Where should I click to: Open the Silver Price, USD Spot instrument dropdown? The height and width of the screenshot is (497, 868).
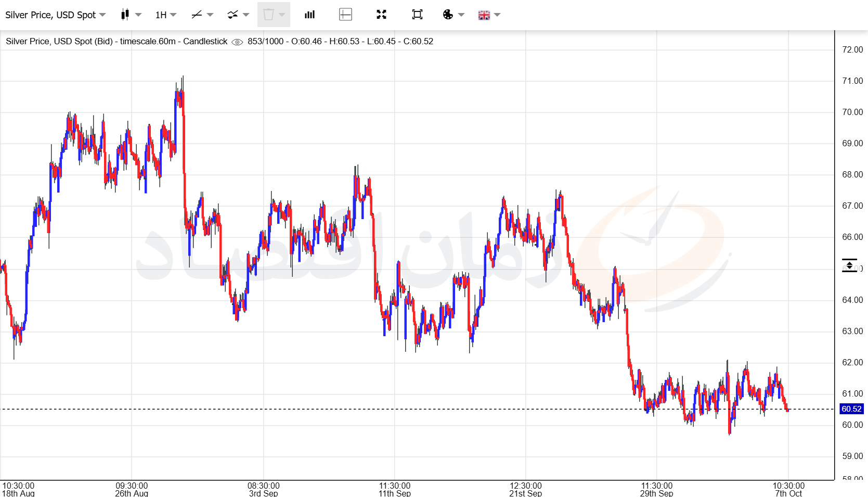click(55, 15)
